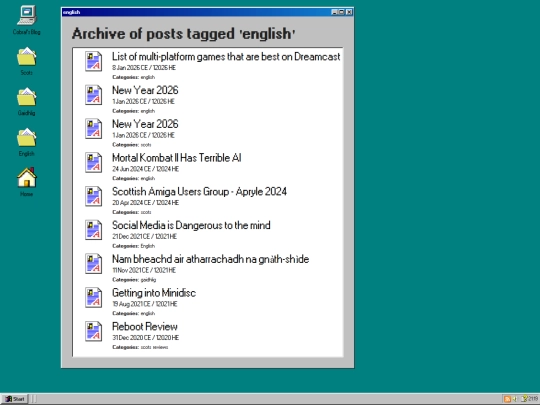Screen dimensions: 540x405
Task: Select the document icon beside Reboot Review
Action: (x=94, y=331)
